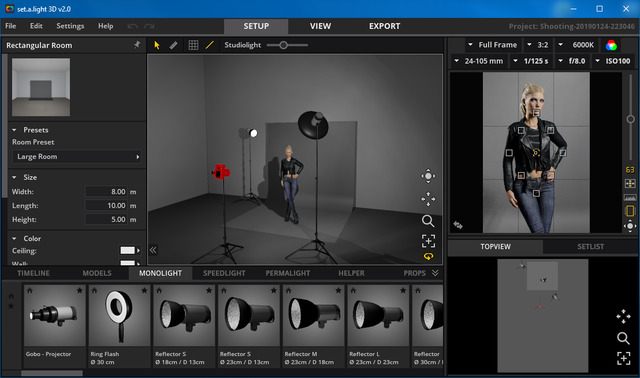
Task: Select the Ring Flash thumbnail
Action: coord(119,316)
